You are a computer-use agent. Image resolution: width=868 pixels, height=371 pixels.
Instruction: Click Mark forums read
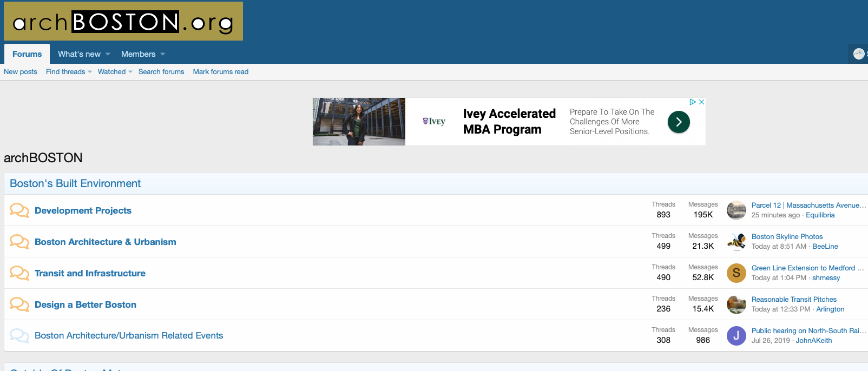pyautogui.click(x=220, y=72)
